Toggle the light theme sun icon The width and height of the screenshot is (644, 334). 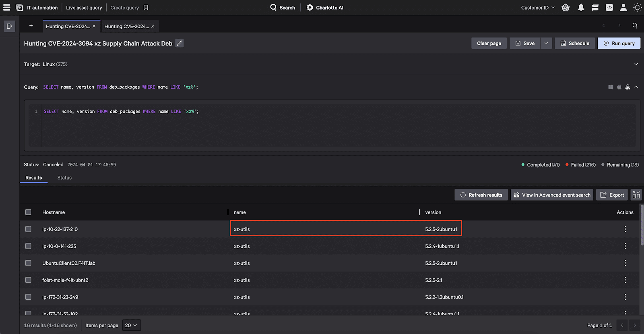638,7
